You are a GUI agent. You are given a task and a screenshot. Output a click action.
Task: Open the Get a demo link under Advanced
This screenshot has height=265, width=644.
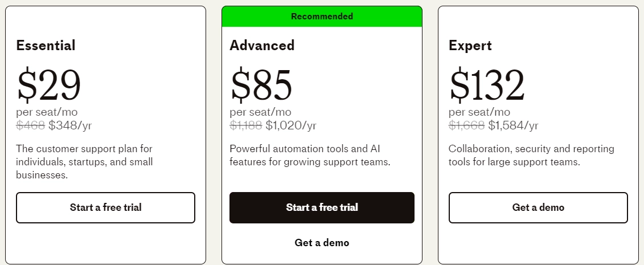(322, 243)
